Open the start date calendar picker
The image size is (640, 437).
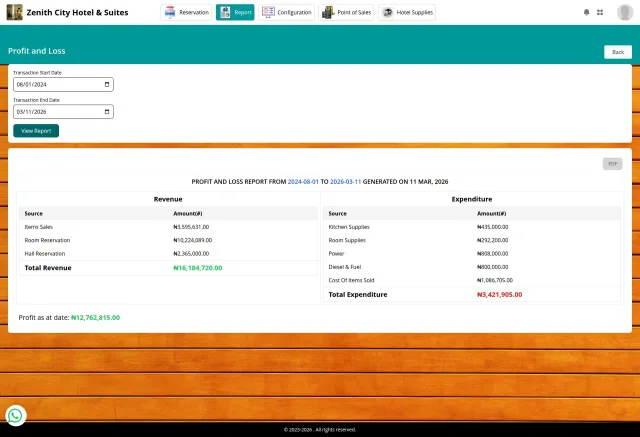point(107,84)
